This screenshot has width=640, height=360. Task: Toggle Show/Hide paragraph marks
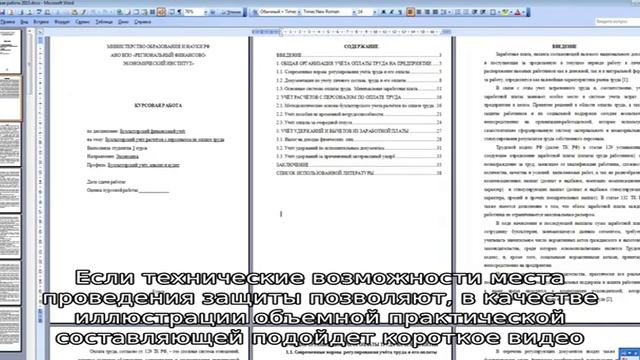tap(180, 12)
